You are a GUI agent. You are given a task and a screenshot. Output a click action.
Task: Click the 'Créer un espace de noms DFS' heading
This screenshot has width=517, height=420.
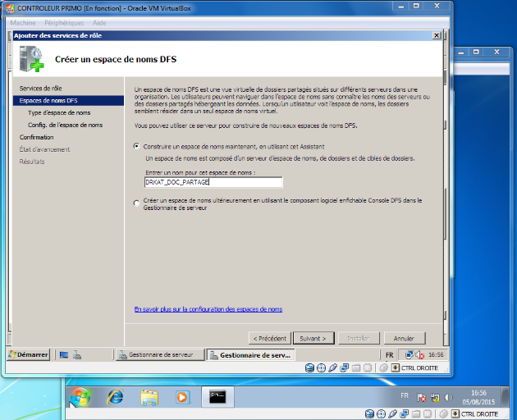[x=116, y=59]
